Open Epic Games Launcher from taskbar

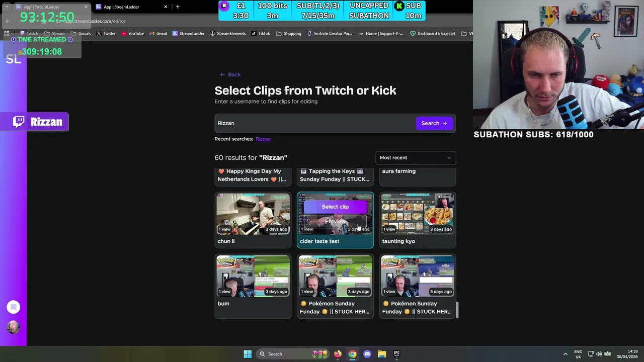396,354
